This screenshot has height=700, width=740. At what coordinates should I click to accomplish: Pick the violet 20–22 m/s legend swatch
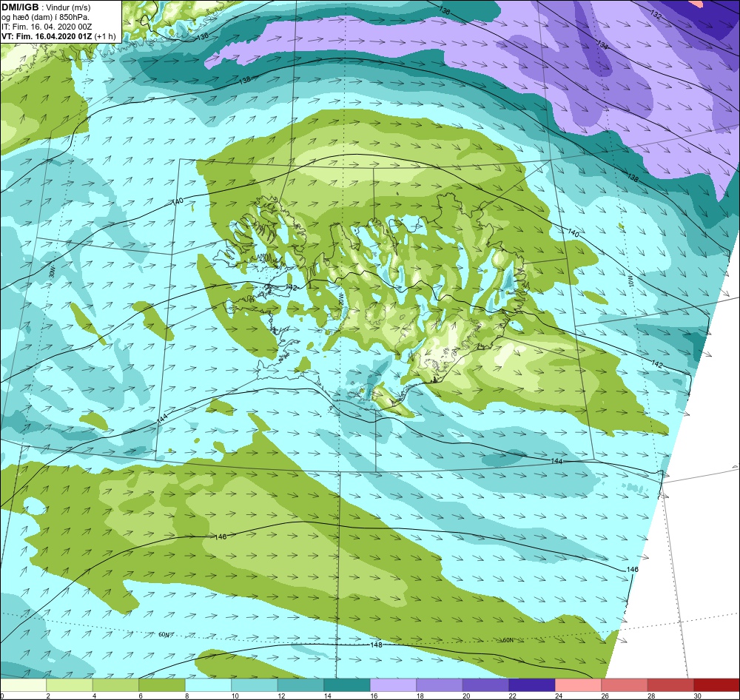[485, 685]
